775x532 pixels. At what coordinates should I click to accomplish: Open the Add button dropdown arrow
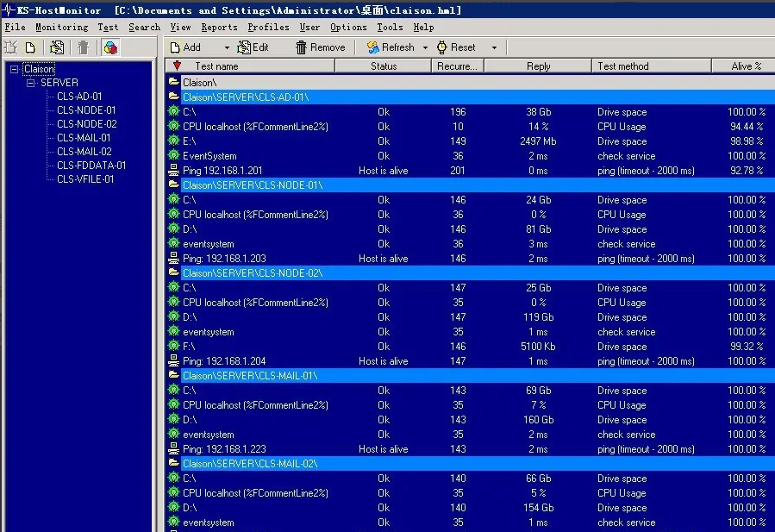227,48
